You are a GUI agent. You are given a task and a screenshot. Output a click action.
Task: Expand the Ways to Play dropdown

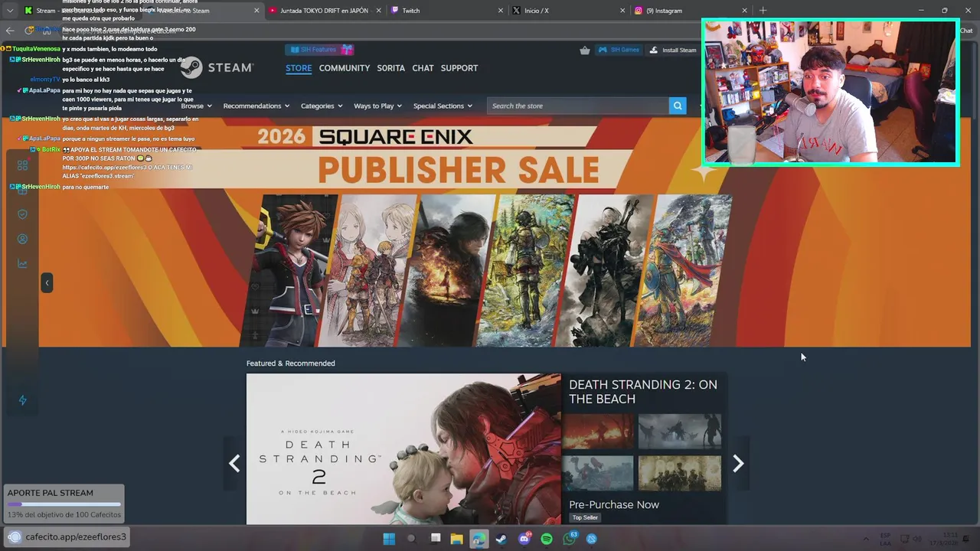click(x=378, y=106)
